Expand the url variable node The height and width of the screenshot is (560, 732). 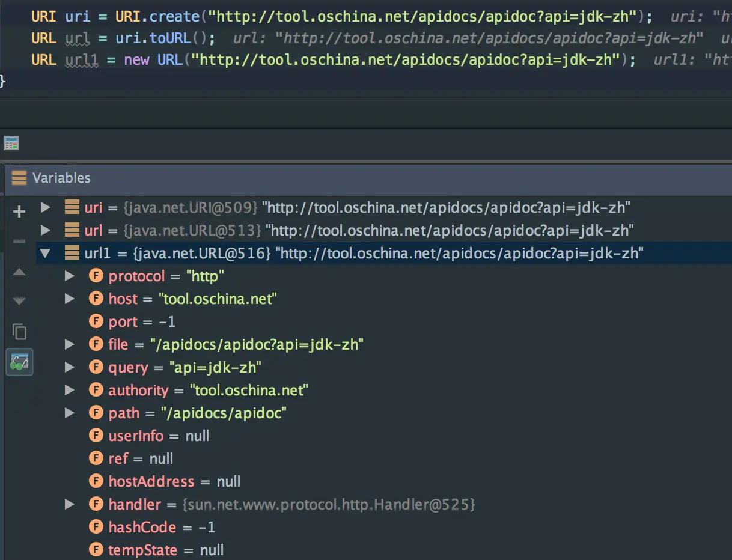[x=46, y=230]
